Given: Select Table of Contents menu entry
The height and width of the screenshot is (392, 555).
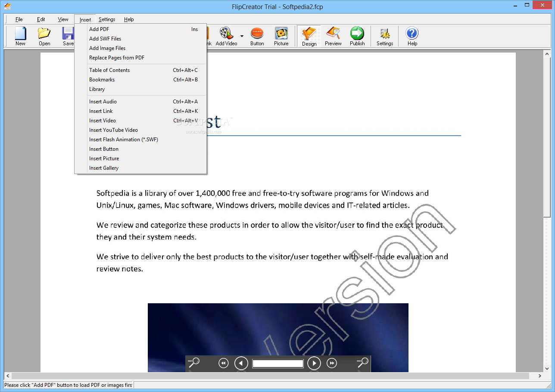Looking at the screenshot, I should (x=140, y=70).
